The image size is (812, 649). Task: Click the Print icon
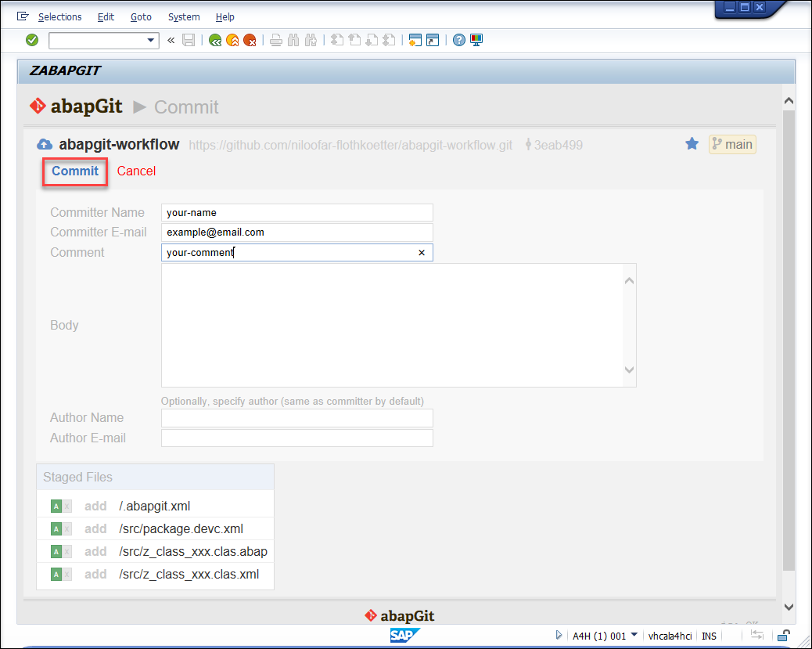276,40
